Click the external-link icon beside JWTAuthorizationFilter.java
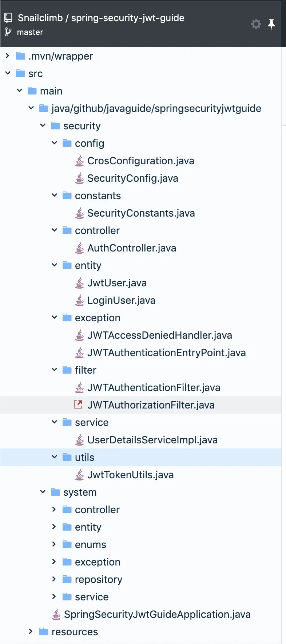The width and height of the screenshot is (286, 644). 78,405
